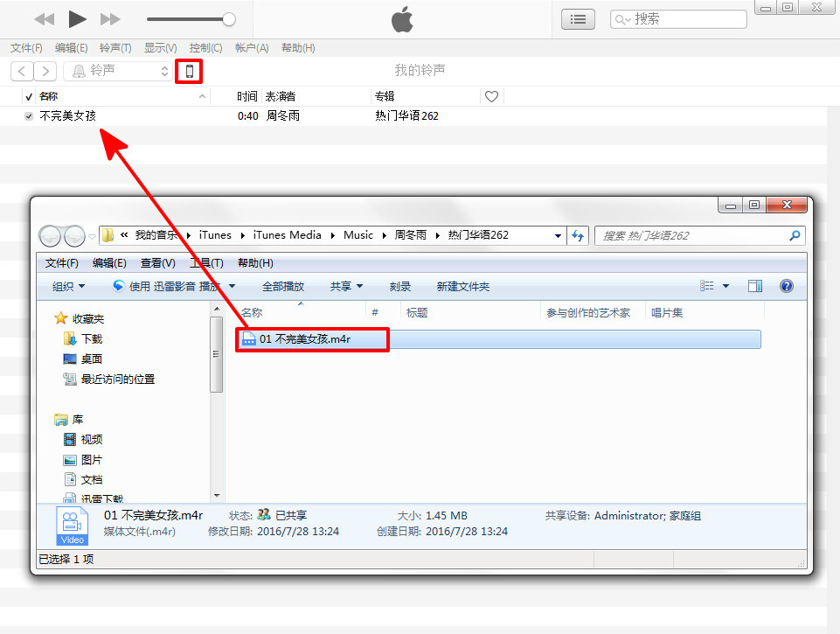Viewport: 840px width, 634px height.
Task: Open the iTunes 帐户(A) menu
Action: pos(252,48)
